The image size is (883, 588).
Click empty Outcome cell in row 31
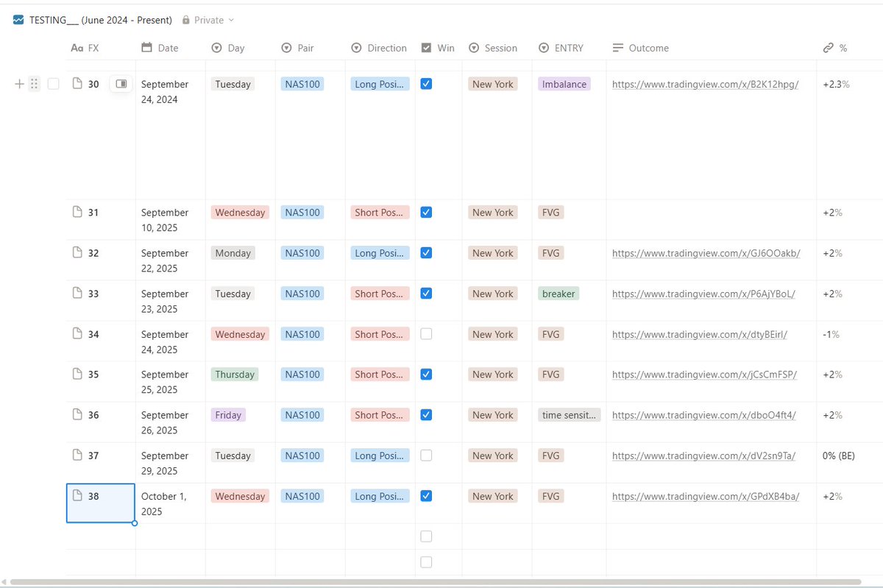click(x=711, y=219)
